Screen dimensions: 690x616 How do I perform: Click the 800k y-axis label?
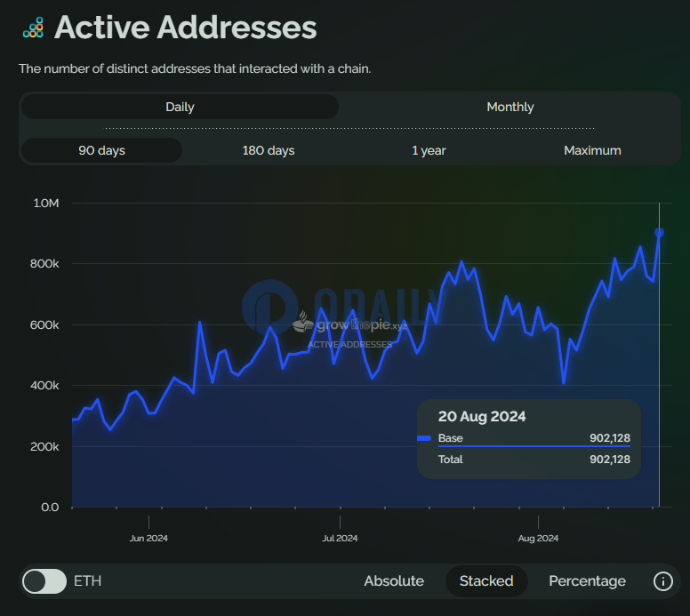coord(44,264)
